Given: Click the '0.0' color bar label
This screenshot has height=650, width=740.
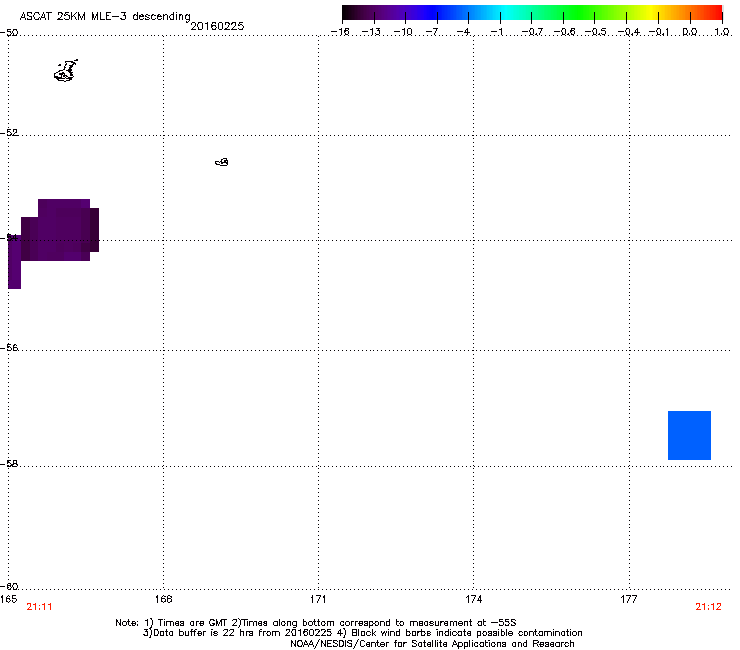Looking at the screenshot, I should [690, 32].
